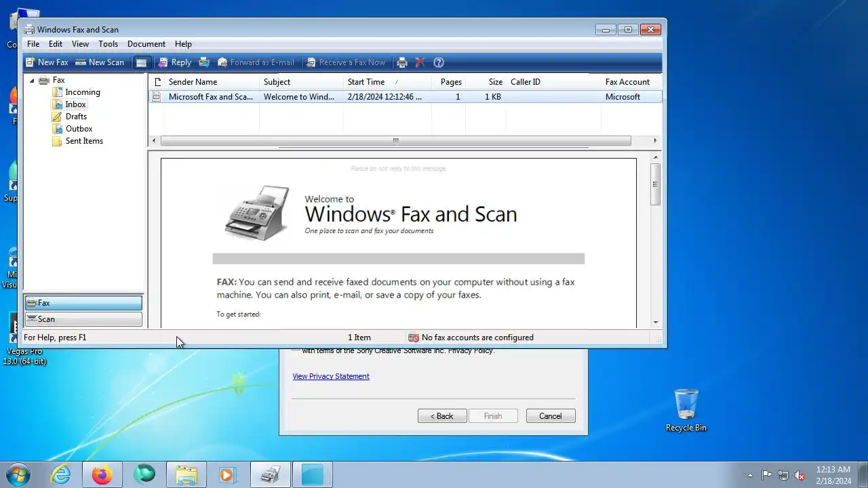Open the Edit menu
Image resolution: width=868 pixels, height=488 pixels.
(56, 44)
